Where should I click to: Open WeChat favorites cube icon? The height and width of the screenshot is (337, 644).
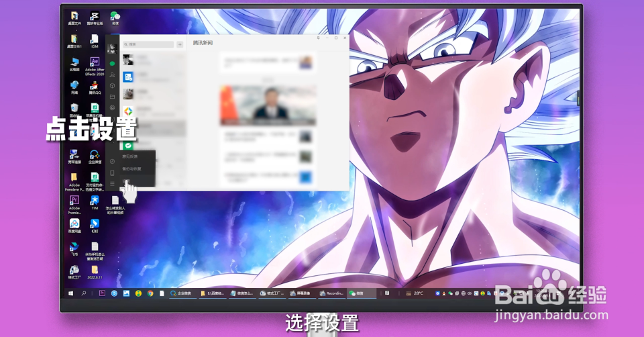[112, 85]
